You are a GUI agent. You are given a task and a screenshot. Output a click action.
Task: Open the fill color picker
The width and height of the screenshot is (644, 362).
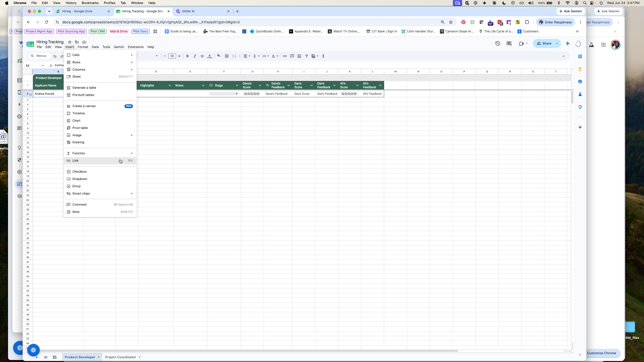click(219, 56)
